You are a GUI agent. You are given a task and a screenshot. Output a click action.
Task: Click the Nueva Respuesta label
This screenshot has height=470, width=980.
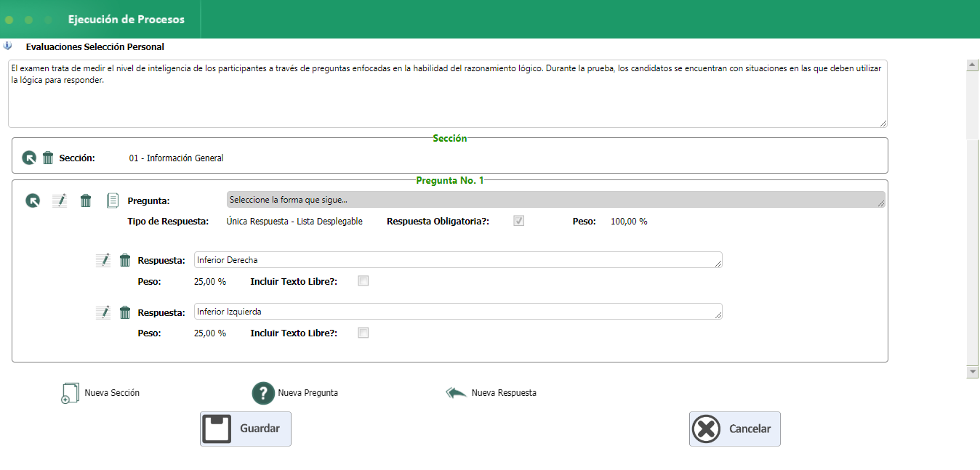point(504,393)
